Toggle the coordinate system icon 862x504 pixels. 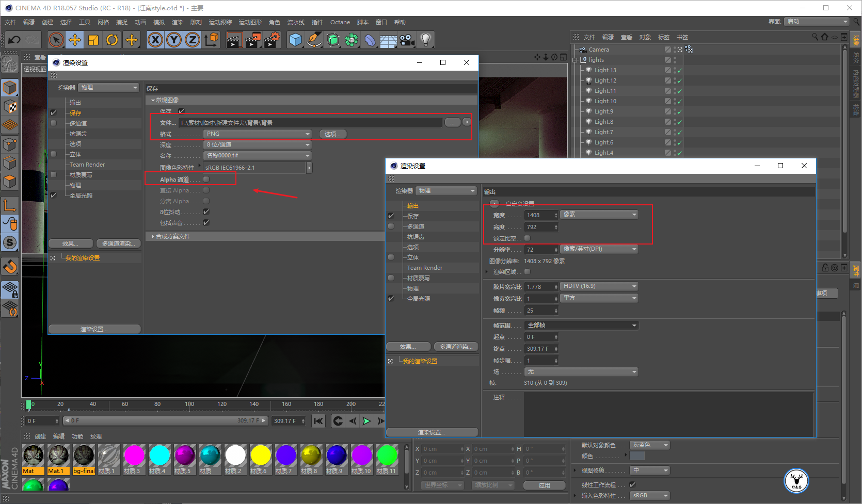pyautogui.click(x=212, y=40)
